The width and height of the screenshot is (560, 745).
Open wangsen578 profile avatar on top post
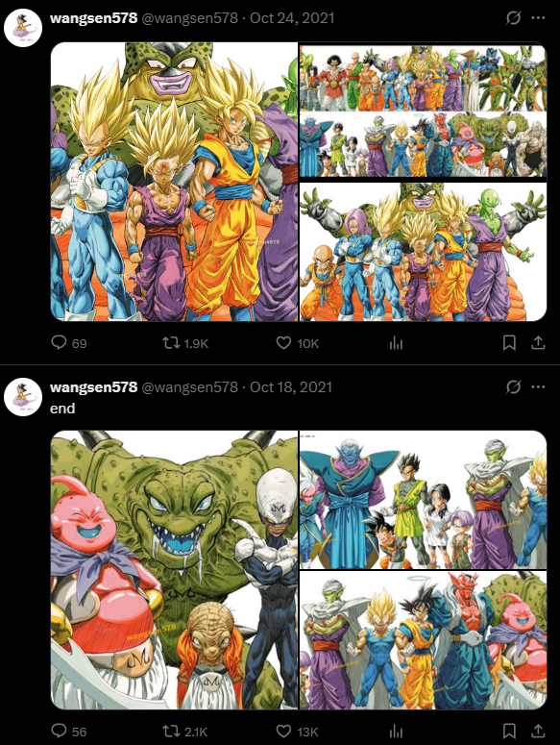tap(23, 28)
